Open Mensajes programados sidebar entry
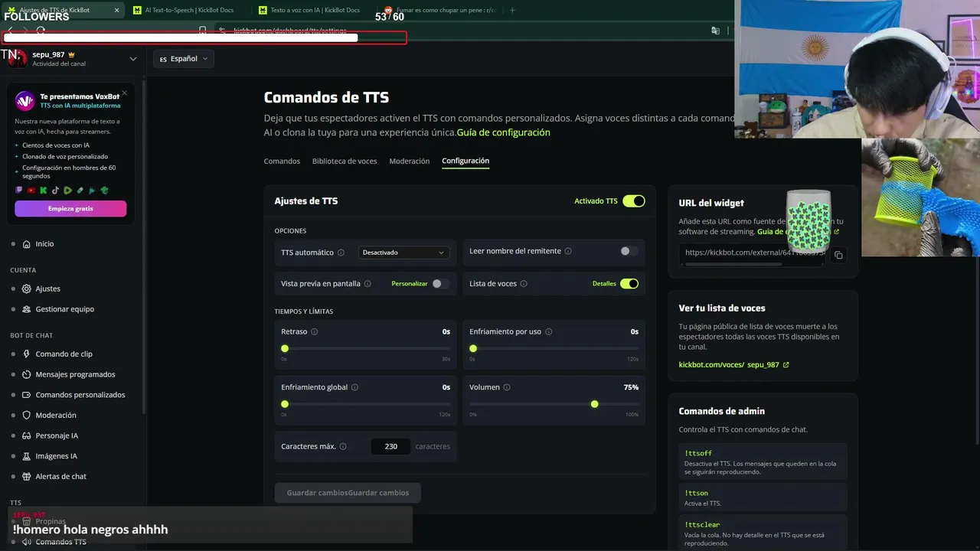Screen dimensions: 980x551 click(75, 374)
